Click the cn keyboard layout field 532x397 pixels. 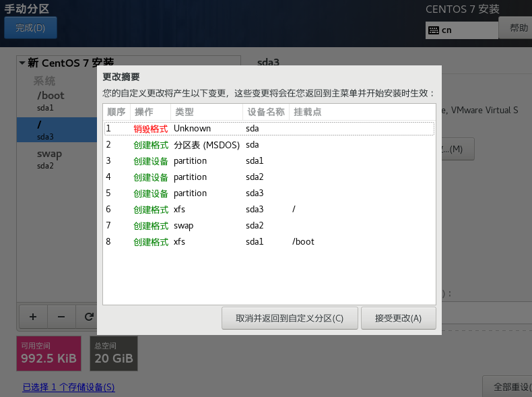pyautogui.click(x=462, y=30)
